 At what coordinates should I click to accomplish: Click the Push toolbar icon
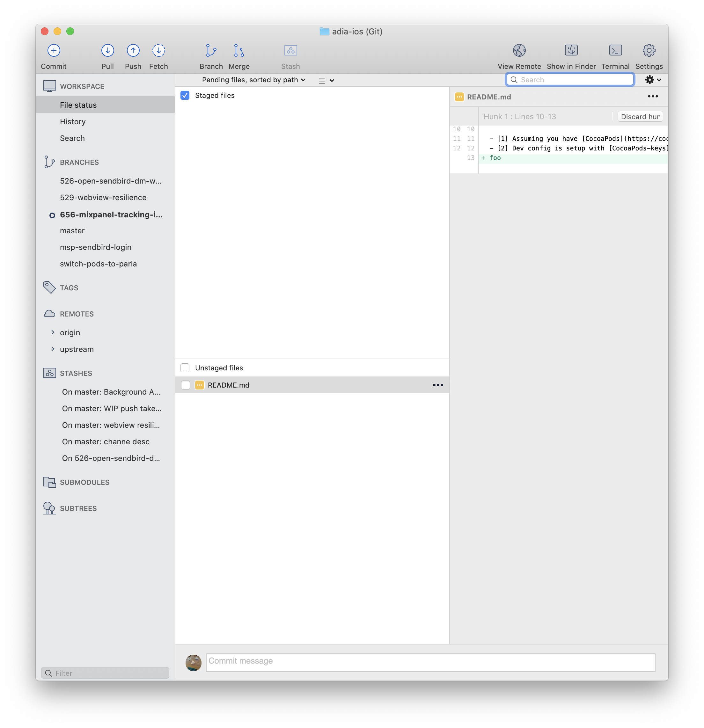133,50
